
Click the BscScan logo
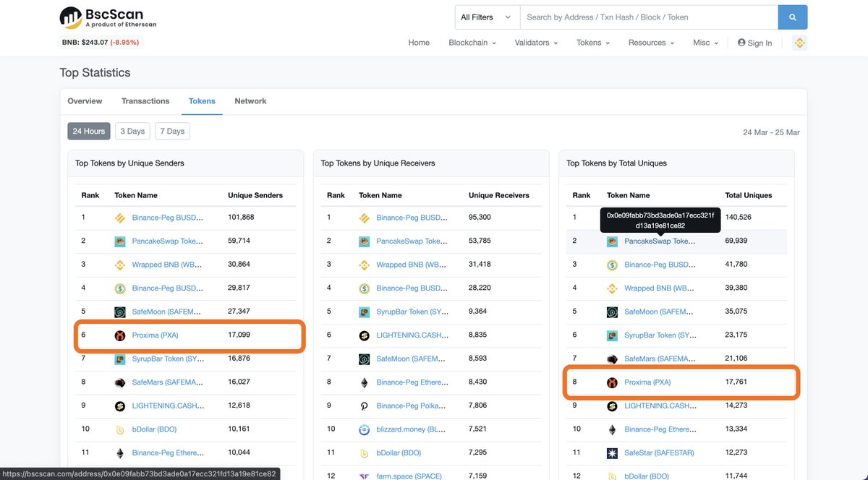pyautogui.click(x=109, y=17)
